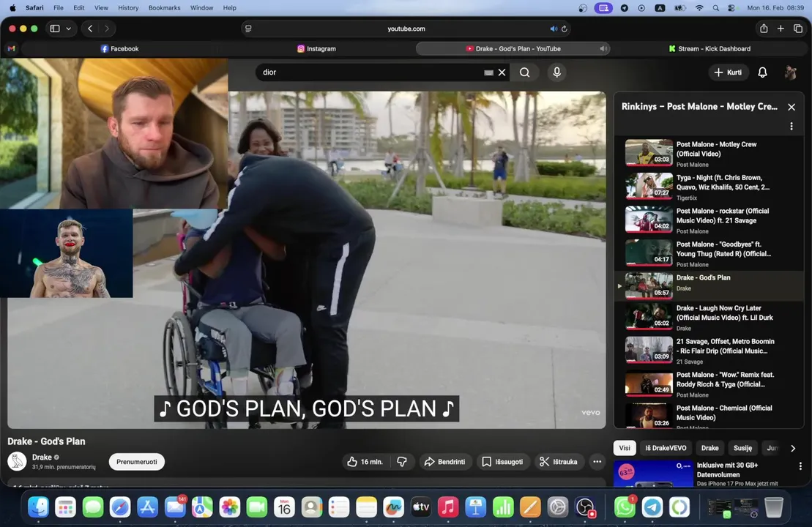
Task: Play Drake - Laugh Now Cry Later from the playlist
Action: point(709,317)
